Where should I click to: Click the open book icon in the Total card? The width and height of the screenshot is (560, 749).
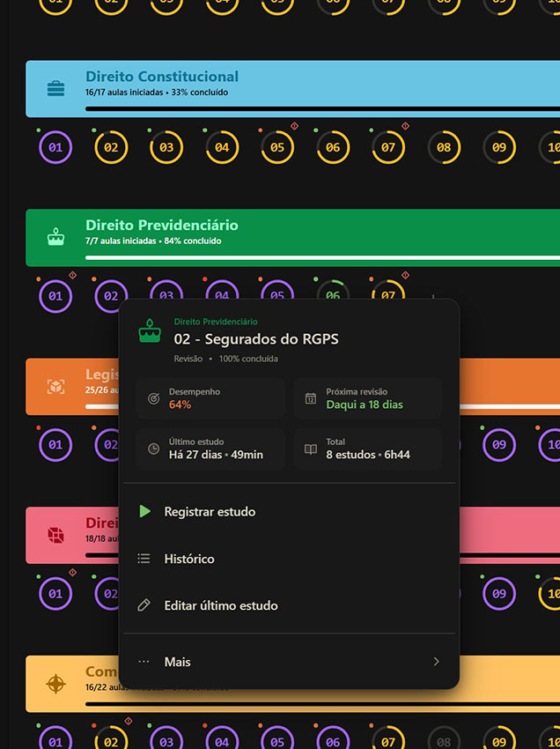310,449
